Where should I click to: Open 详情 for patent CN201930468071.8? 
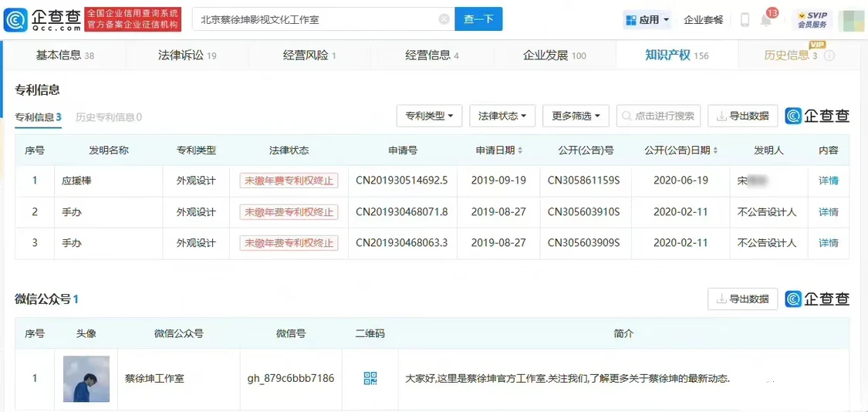[828, 212]
